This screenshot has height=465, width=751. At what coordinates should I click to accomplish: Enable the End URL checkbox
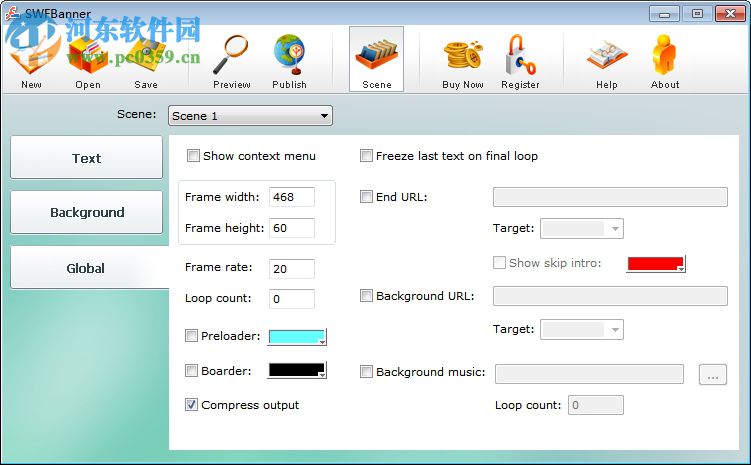pyautogui.click(x=366, y=197)
